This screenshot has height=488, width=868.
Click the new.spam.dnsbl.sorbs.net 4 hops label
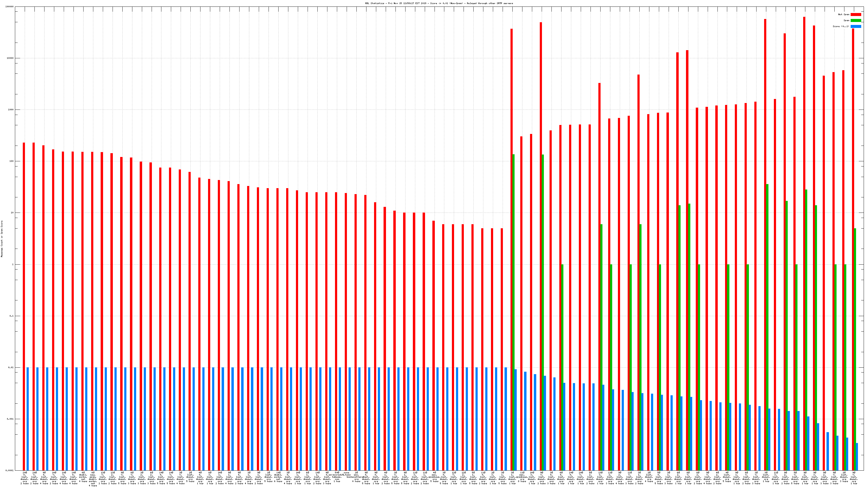(93, 479)
